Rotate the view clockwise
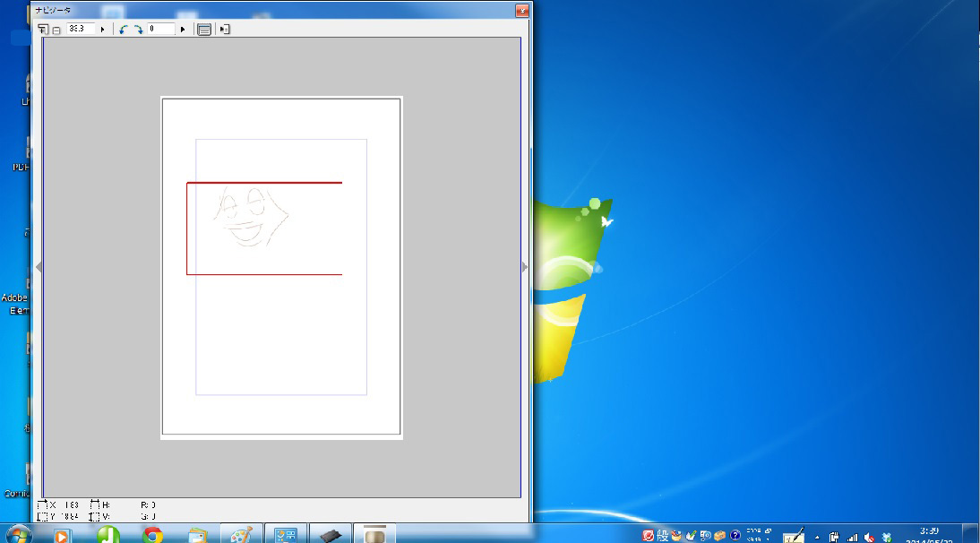Screen dimensions: 980x543 (139, 30)
